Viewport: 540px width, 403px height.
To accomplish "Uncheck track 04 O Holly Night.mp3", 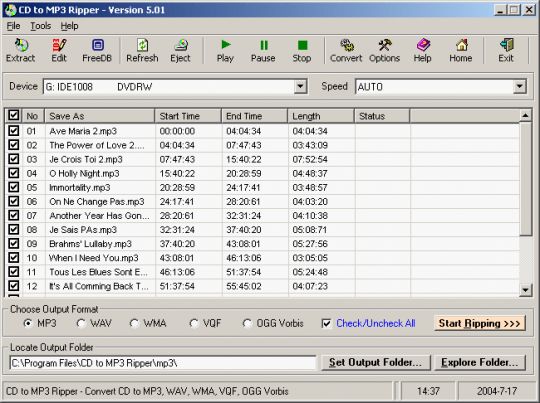I will 14,173.
